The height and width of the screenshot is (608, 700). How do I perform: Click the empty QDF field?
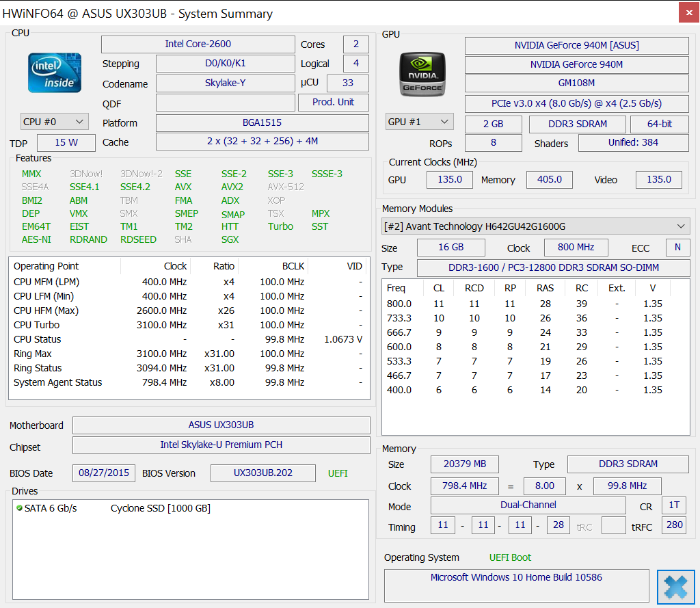coord(226,103)
